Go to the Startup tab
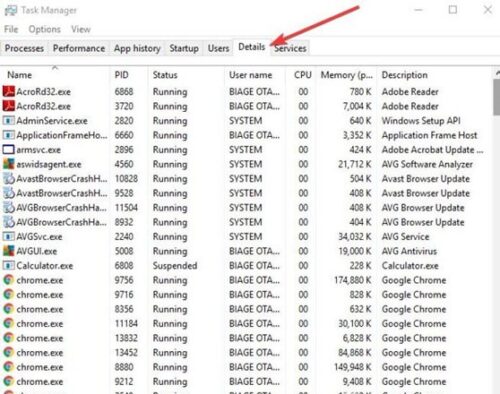Viewport: 500px width, 394px height. tap(184, 48)
